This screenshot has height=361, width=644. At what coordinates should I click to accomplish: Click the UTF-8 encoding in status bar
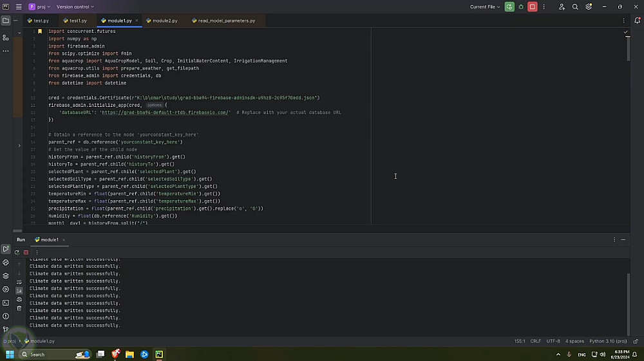click(553, 341)
